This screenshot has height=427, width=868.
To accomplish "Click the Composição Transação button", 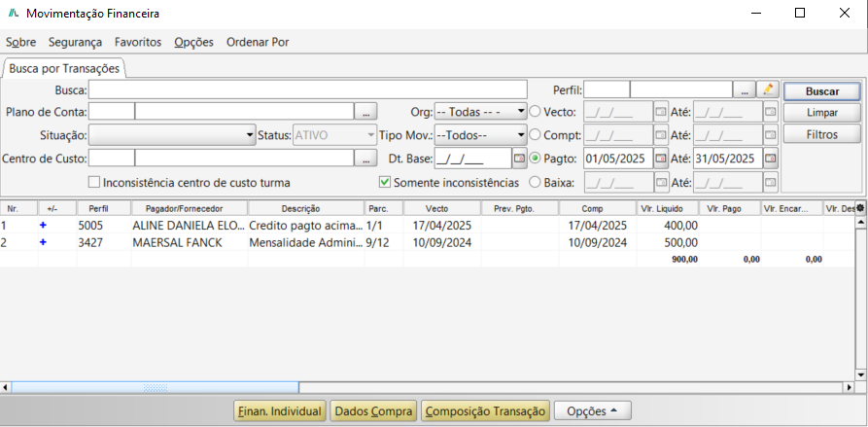I will pyautogui.click(x=485, y=411).
